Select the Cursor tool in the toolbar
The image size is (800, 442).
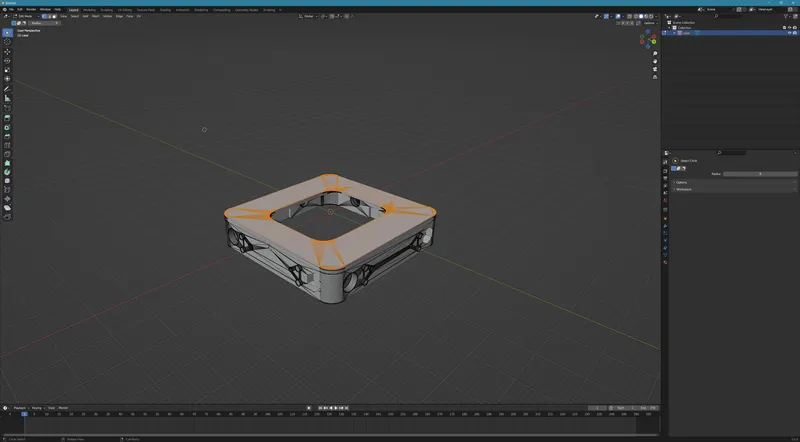coord(7,42)
